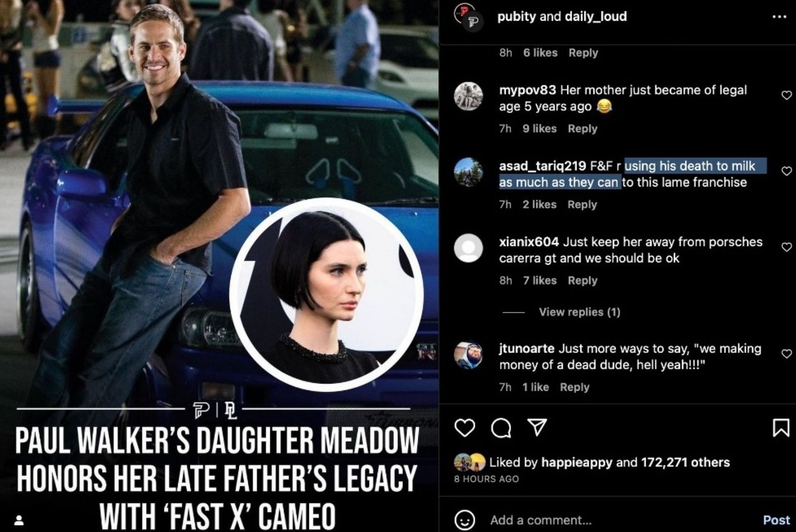Screen dimensions: 796x532
Task: Reply to mypov83's comment
Action: pyautogui.click(x=582, y=129)
